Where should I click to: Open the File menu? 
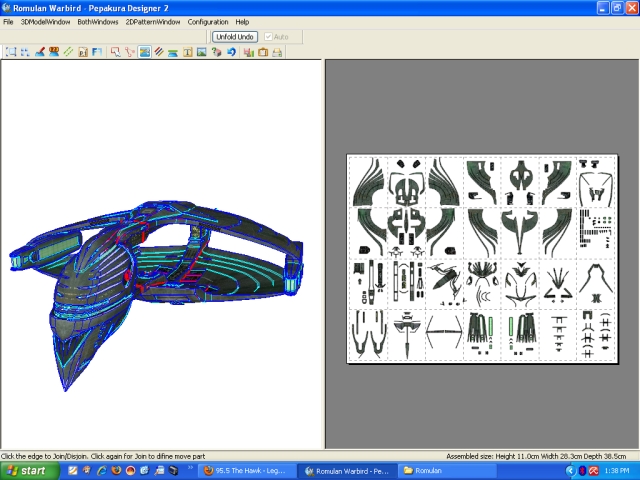[x=8, y=22]
